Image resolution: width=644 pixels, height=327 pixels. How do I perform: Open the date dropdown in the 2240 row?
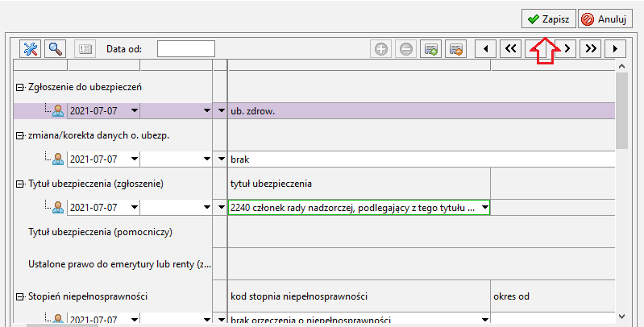135,208
